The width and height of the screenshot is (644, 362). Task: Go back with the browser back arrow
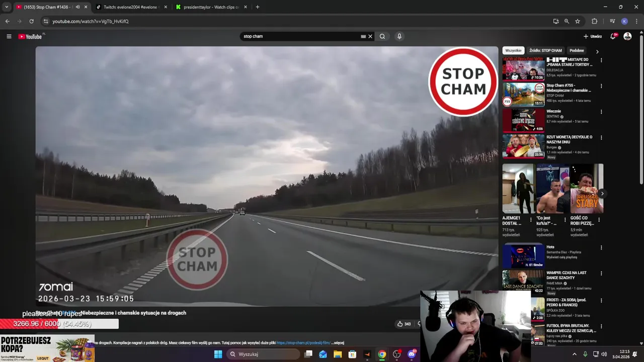pyautogui.click(x=7, y=21)
